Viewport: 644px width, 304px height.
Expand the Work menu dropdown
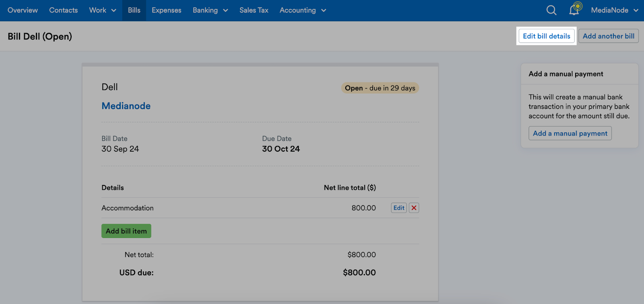(103, 10)
